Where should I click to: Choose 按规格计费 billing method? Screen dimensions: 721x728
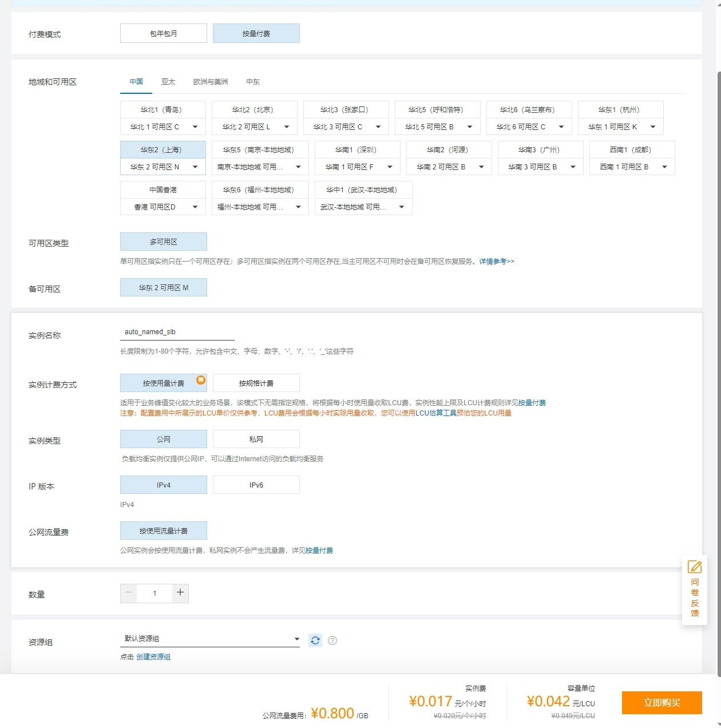[x=256, y=383]
